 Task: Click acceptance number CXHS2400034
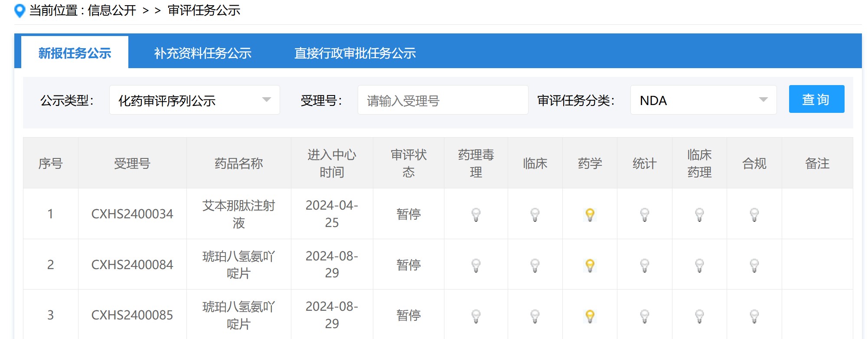coord(132,214)
